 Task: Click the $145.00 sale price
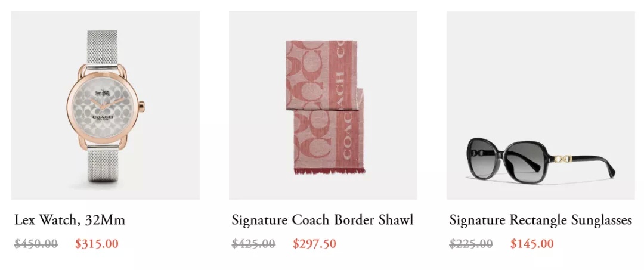coord(532,244)
